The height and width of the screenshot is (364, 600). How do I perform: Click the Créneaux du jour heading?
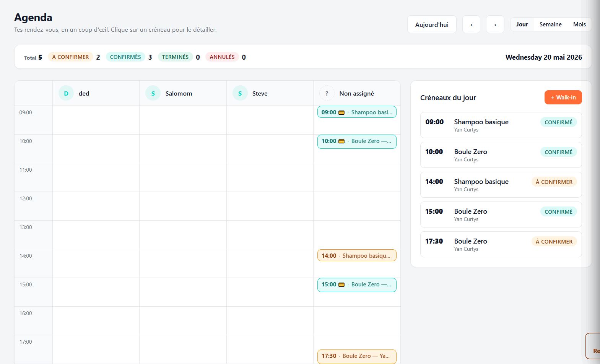point(448,97)
